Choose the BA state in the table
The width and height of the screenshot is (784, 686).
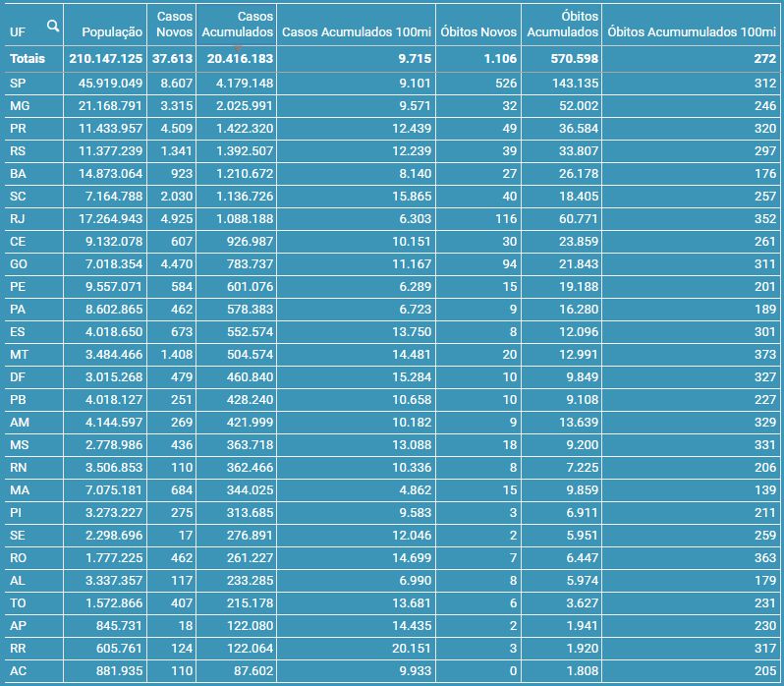tap(18, 173)
